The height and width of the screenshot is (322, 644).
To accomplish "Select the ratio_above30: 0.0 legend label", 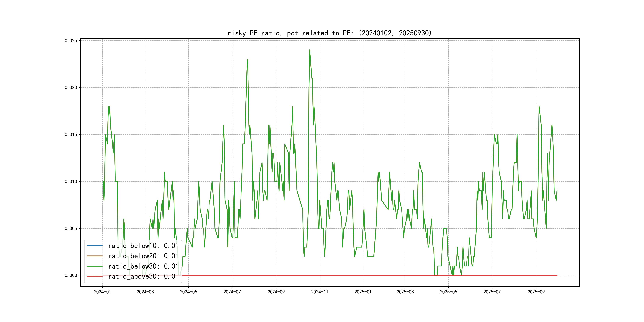I will [142, 276].
